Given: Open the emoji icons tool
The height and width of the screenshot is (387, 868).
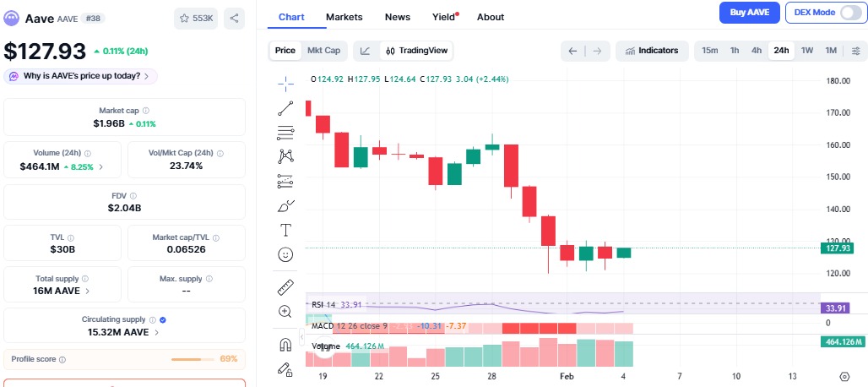Looking at the screenshot, I should tap(285, 254).
